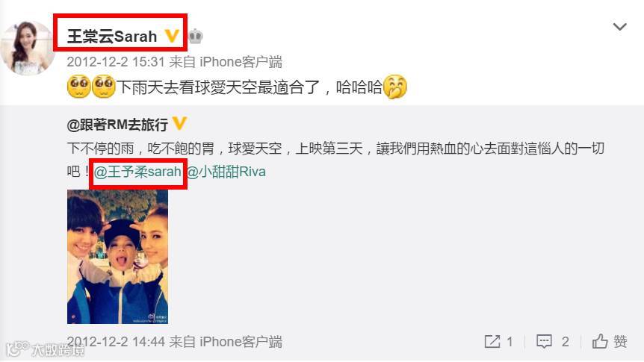Click the 赞 like label
The height and width of the screenshot is (362, 644).
(620, 342)
